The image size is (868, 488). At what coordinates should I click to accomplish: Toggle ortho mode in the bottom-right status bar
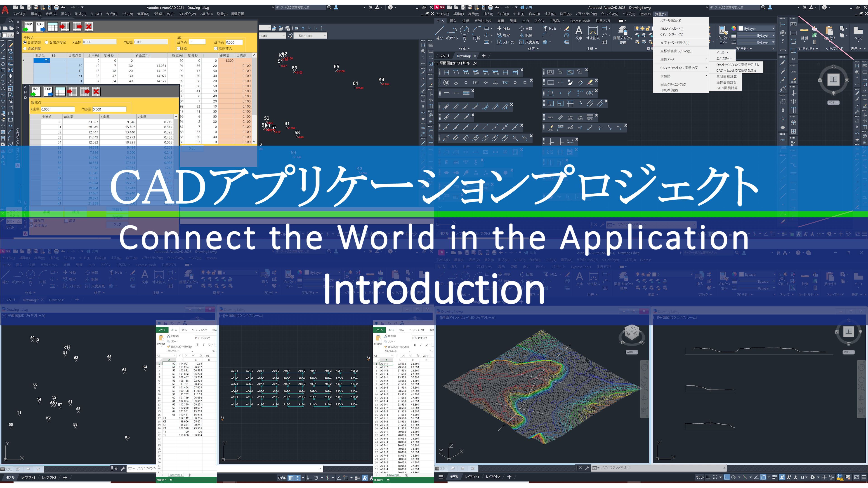(727, 477)
